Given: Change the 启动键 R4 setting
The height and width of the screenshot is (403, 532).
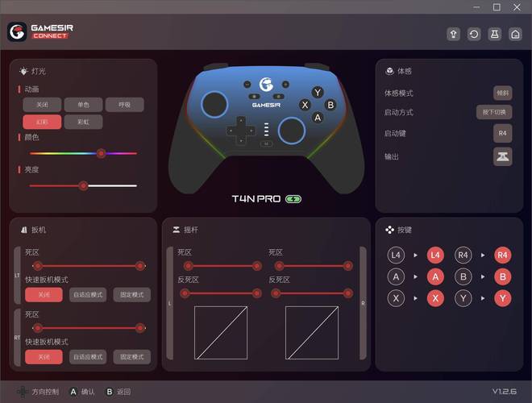Looking at the screenshot, I should click(x=502, y=133).
